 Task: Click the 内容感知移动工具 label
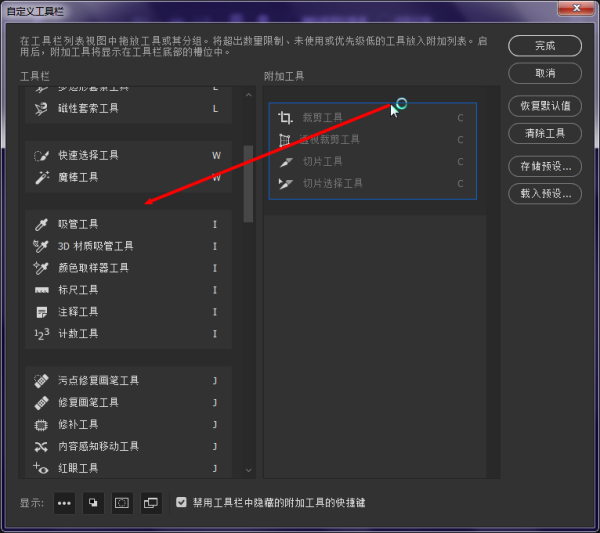tap(98, 447)
